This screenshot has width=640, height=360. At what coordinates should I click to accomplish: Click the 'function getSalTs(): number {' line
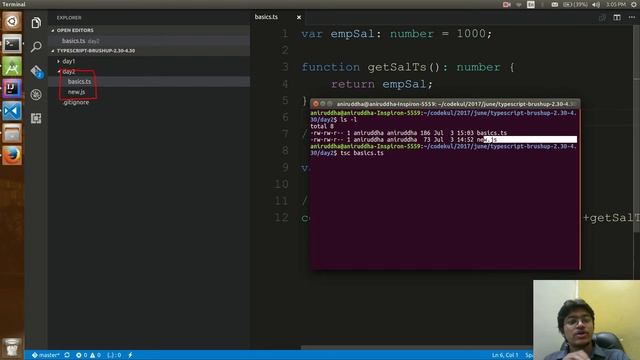click(408, 67)
